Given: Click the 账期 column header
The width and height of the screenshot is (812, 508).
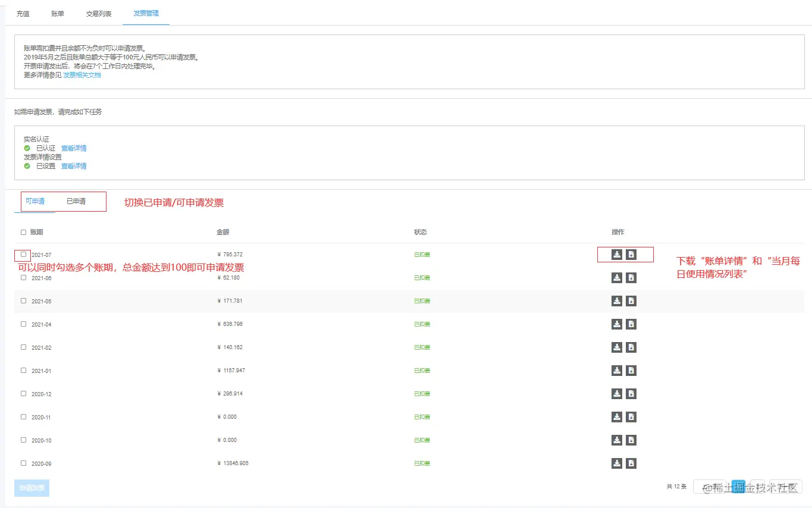Looking at the screenshot, I should (x=36, y=232).
